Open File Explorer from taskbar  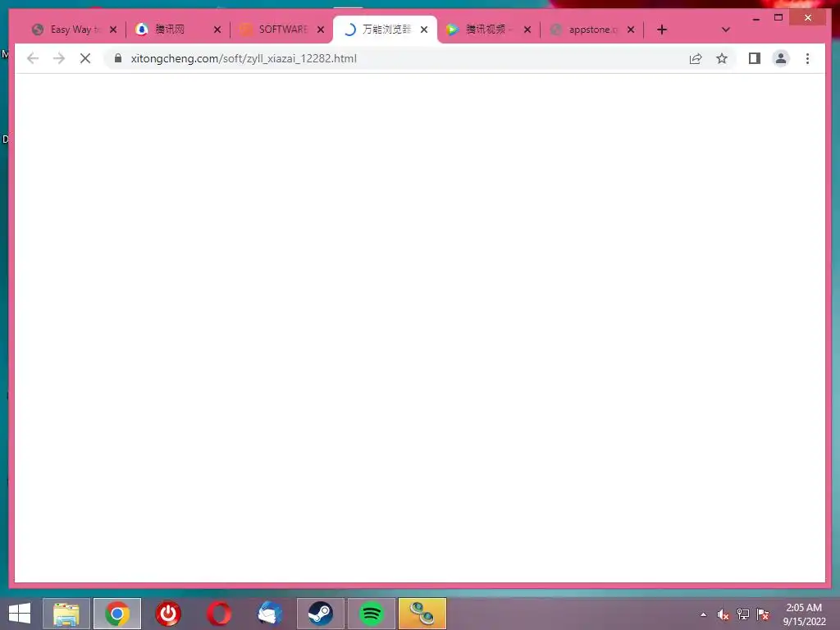66,614
